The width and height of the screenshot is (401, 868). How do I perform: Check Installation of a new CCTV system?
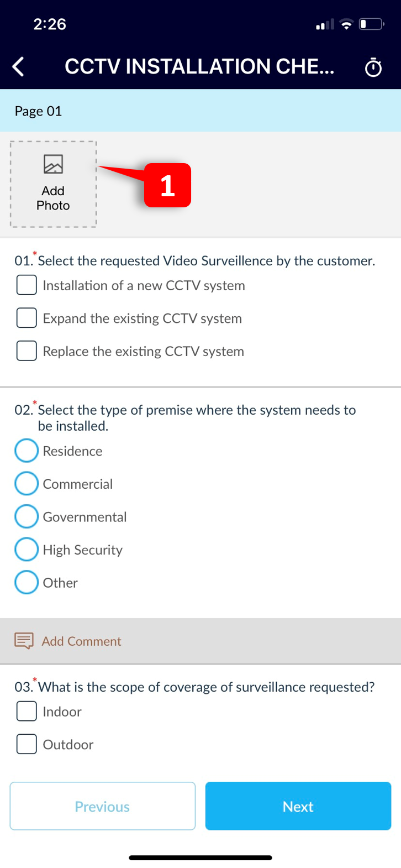pyautogui.click(x=27, y=285)
